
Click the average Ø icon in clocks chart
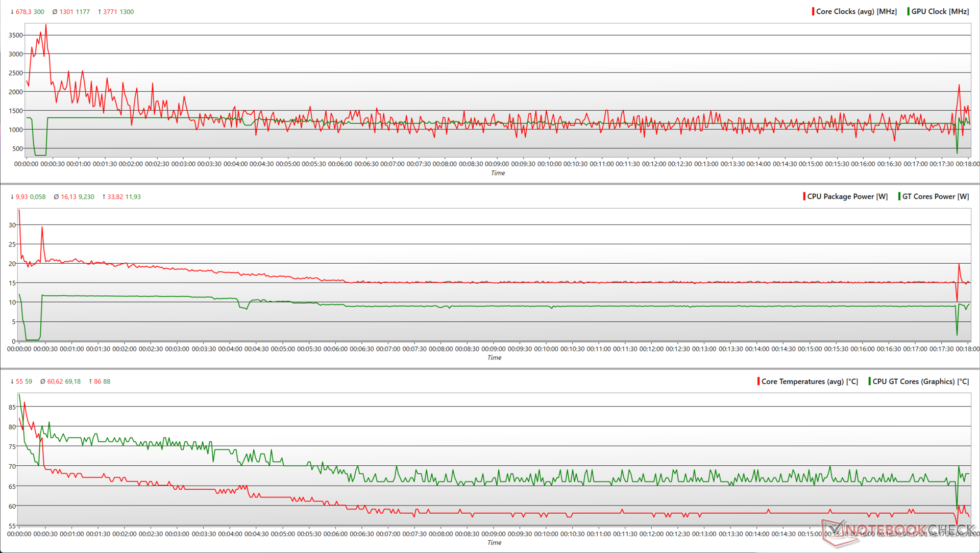pos(55,12)
